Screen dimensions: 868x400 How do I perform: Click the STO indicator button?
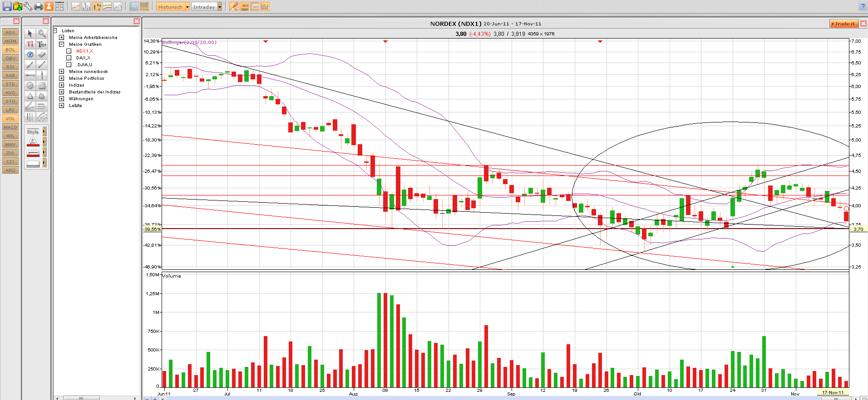coord(10,101)
